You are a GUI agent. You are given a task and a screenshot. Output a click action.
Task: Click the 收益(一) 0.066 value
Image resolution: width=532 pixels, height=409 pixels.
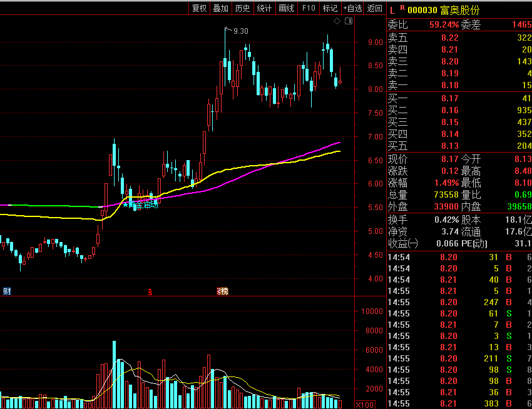click(447, 243)
